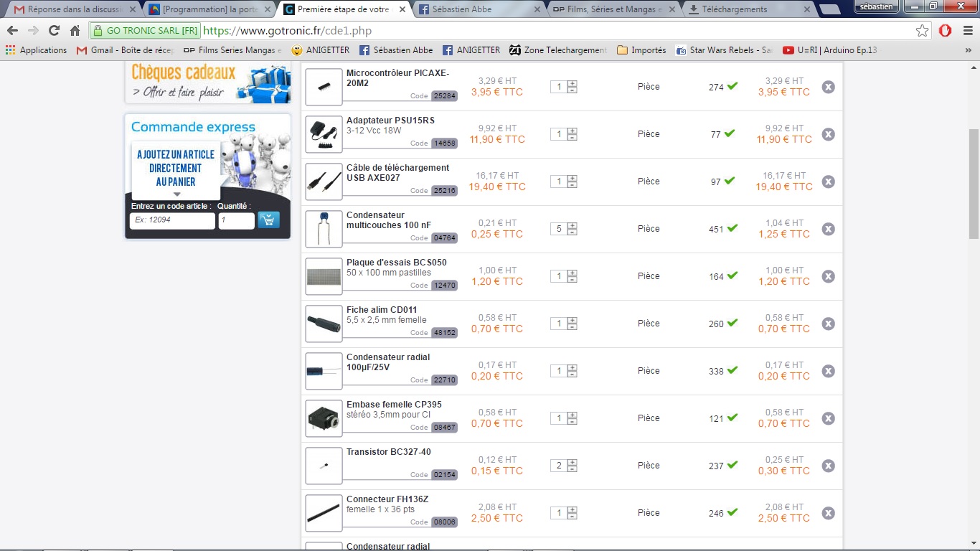Click the Opera extension icon in toolbar
Image resolution: width=980 pixels, height=551 pixels.
tap(946, 31)
